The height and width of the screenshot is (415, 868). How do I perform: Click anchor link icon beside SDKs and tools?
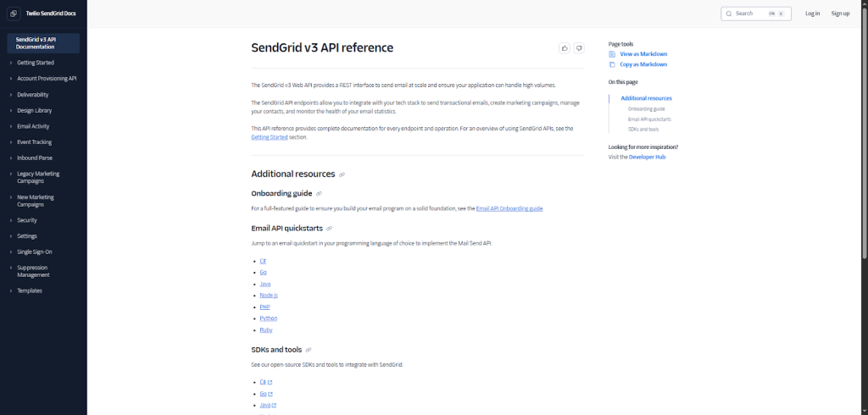[309, 350]
